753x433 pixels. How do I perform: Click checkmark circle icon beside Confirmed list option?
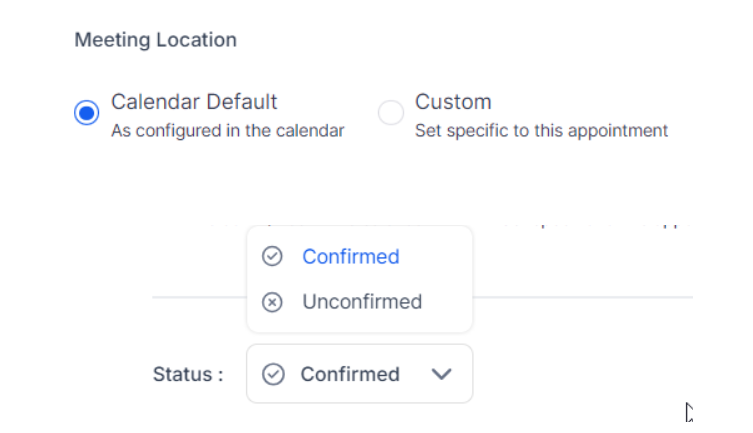[x=272, y=257]
